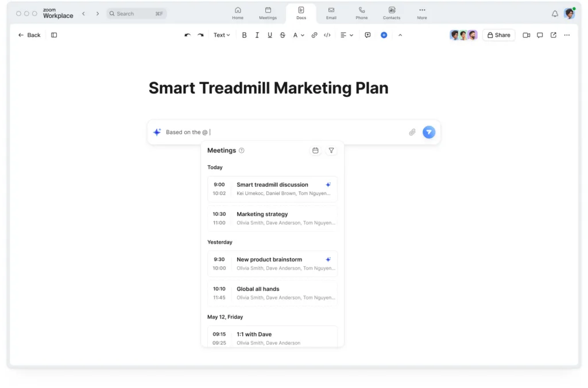Viewport: 588px width, 388px height.
Task: Select the underline formatting icon
Action: pos(270,35)
